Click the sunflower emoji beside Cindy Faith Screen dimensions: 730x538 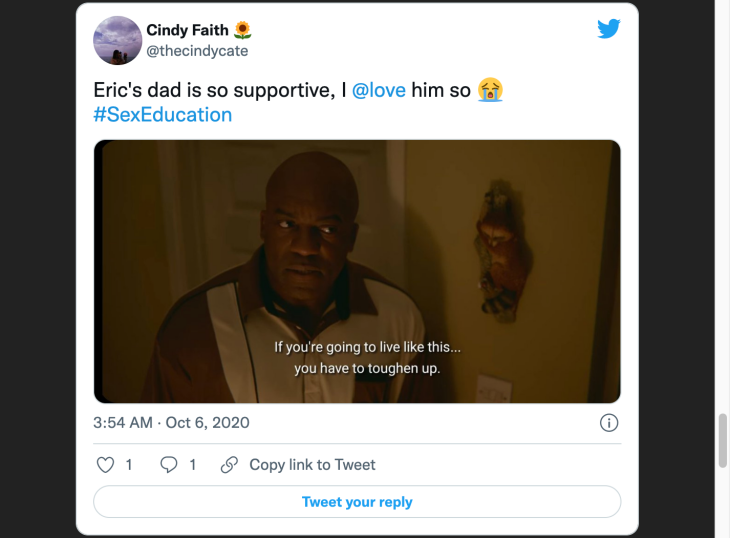(x=243, y=30)
